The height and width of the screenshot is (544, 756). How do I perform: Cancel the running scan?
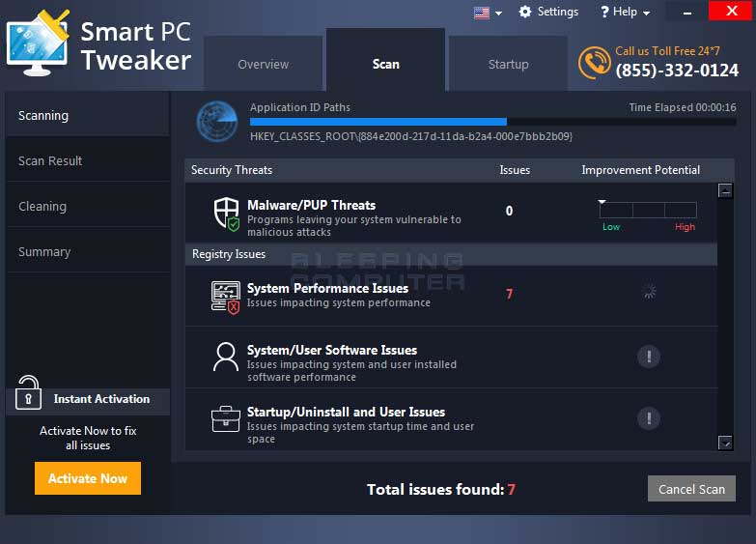click(x=691, y=489)
